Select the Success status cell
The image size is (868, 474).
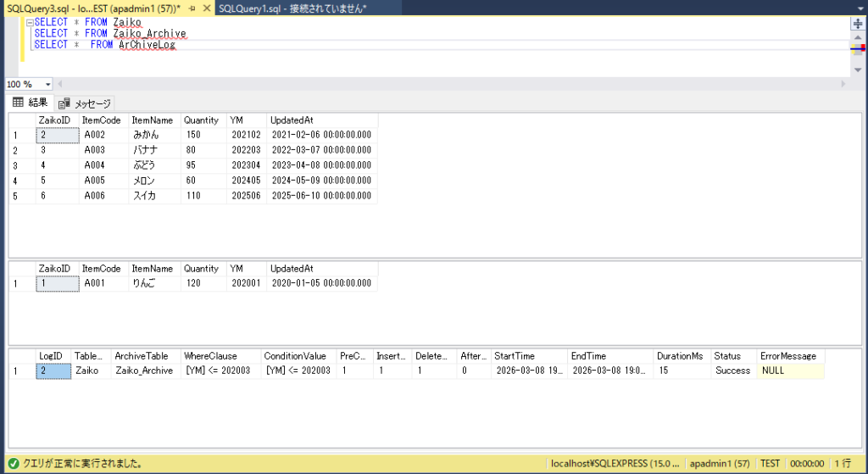pos(732,371)
